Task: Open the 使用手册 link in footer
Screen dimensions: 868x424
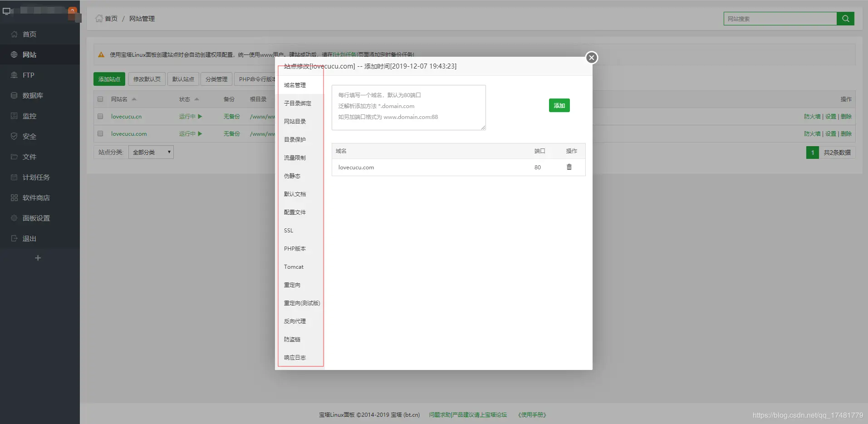Action: click(x=531, y=414)
